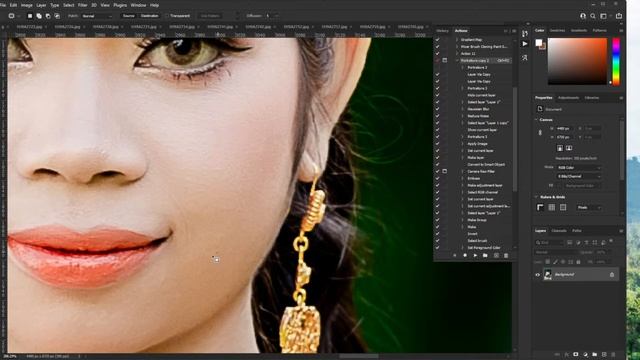Create new group folder in Layers panel

(x=595, y=355)
